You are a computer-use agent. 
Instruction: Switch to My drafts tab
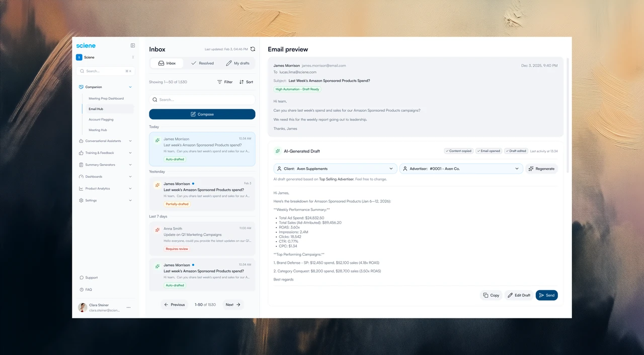coord(237,63)
